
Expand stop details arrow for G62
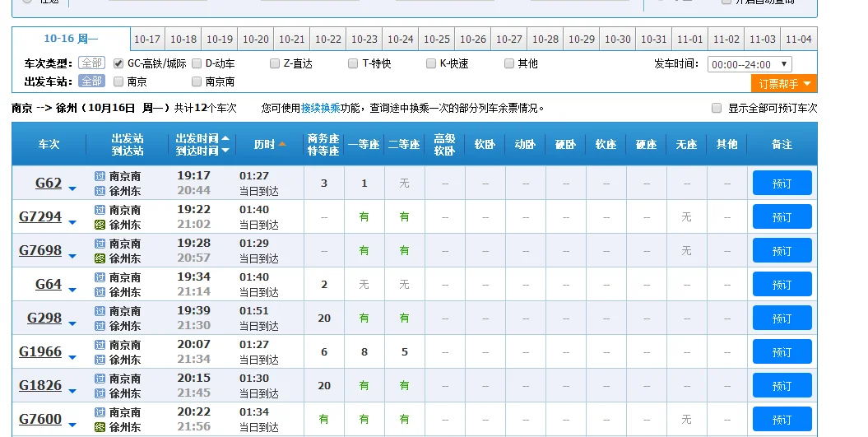click(72, 189)
